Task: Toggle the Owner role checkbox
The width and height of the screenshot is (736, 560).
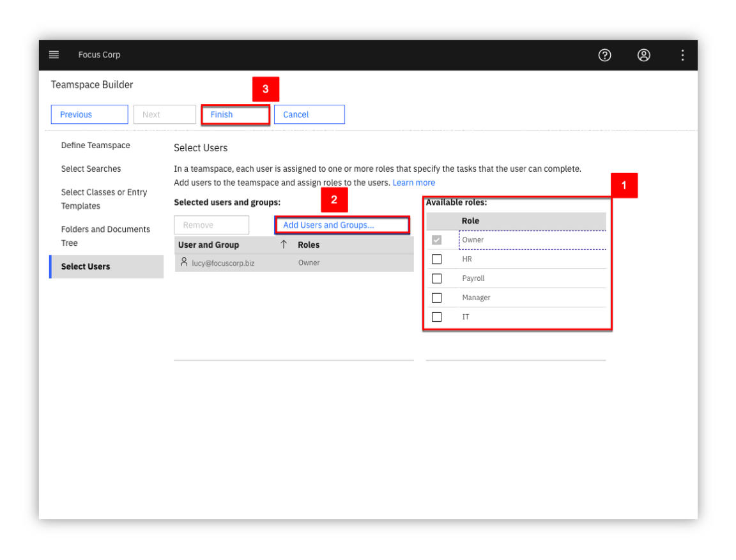Action: pos(436,239)
